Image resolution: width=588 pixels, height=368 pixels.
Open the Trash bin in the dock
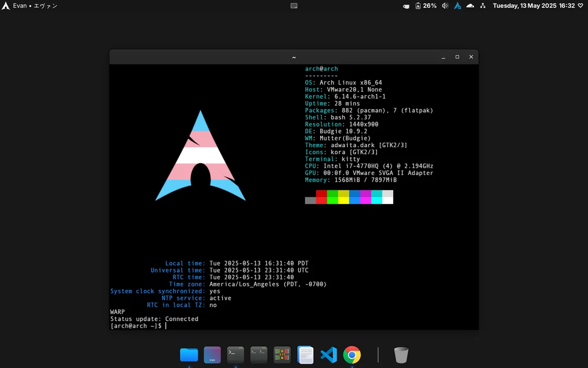pyautogui.click(x=401, y=355)
